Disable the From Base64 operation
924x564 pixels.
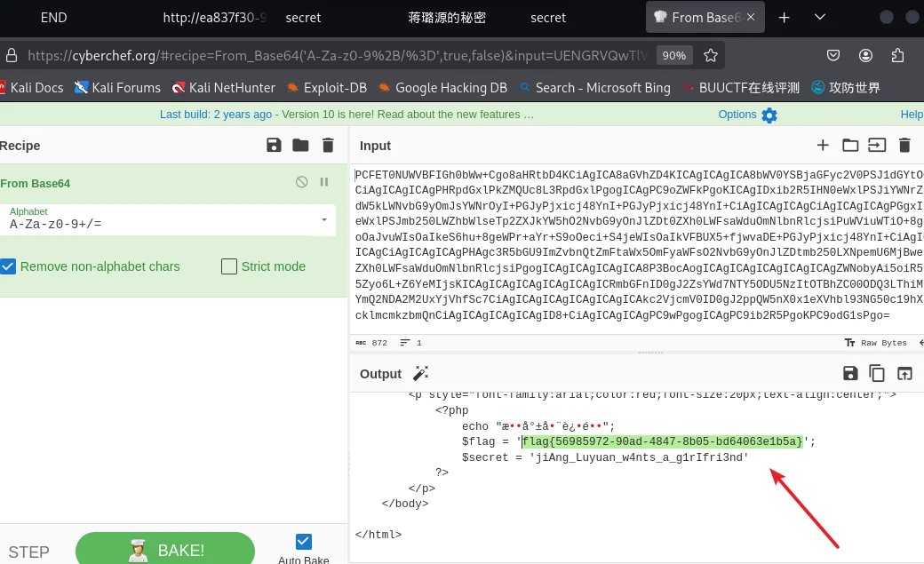pos(301,181)
